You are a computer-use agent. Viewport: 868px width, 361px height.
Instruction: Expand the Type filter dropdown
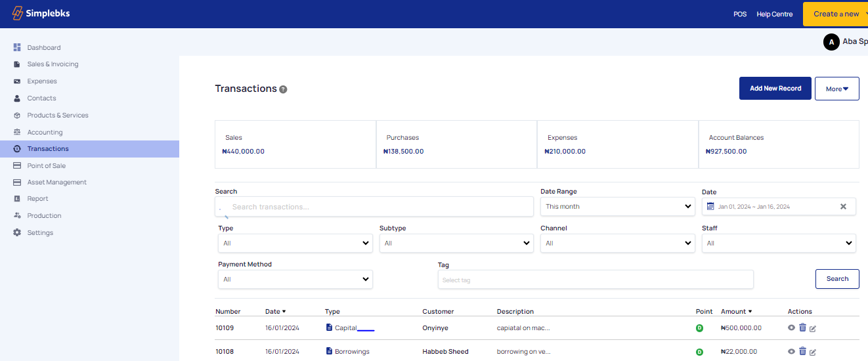(295, 243)
